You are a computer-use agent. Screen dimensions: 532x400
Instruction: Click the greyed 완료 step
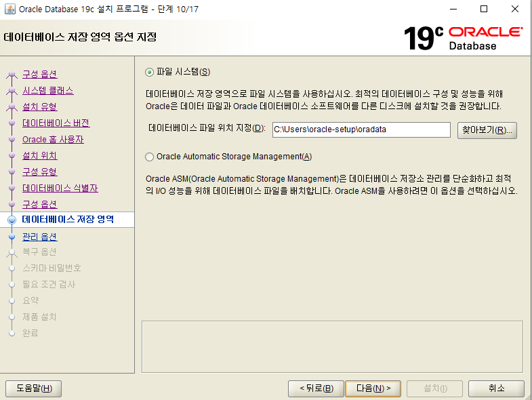(x=30, y=333)
